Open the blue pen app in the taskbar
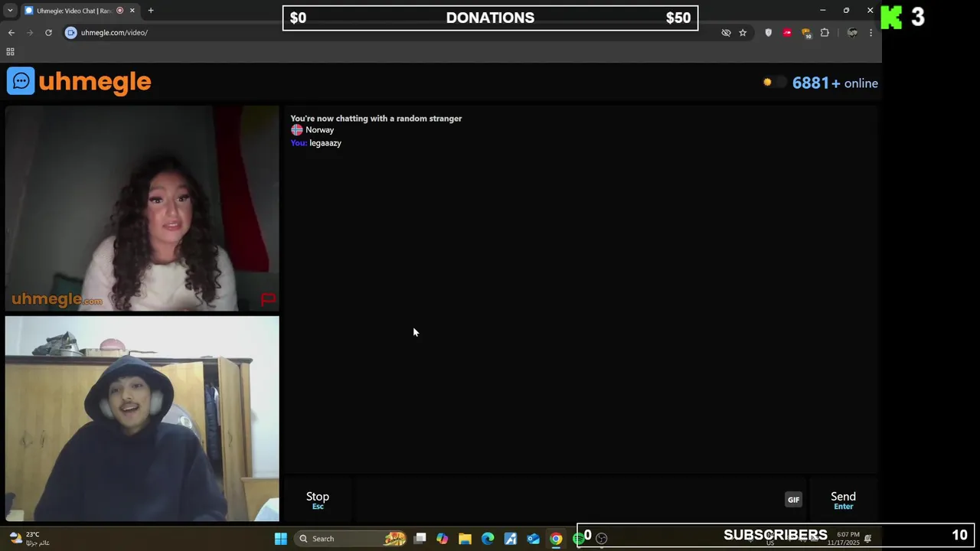Screen dimensions: 980x551 pyautogui.click(x=511, y=539)
